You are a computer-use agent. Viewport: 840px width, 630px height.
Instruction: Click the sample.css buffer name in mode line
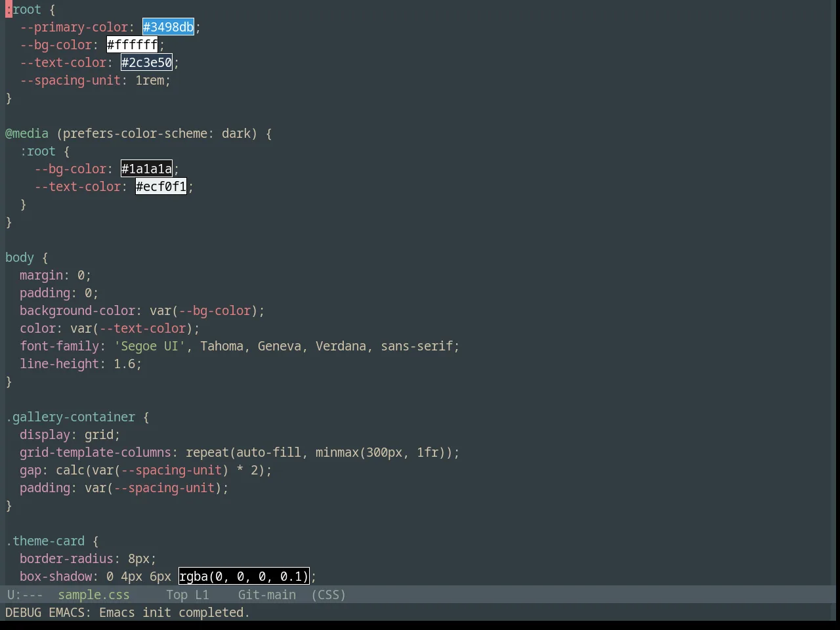pyautogui.click(x=94, y=595)
